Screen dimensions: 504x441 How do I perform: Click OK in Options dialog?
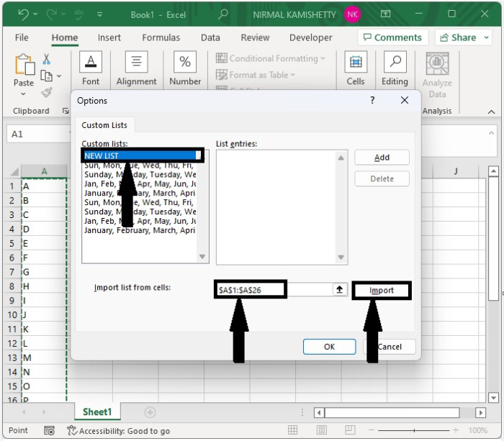(329, 347)
